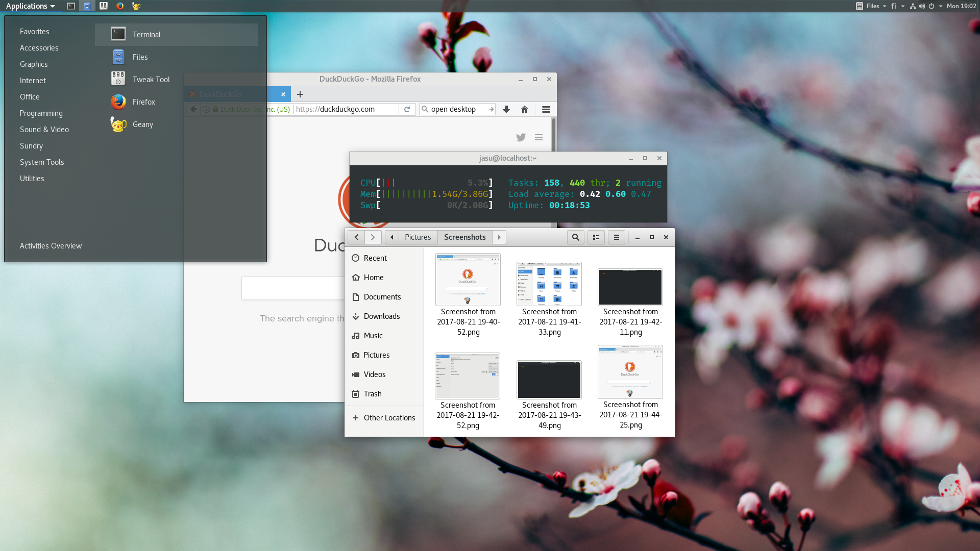This screenshot has width=980, height=551.
Task: Click the Files launcher icon in top panel
Action: (87, 6)
